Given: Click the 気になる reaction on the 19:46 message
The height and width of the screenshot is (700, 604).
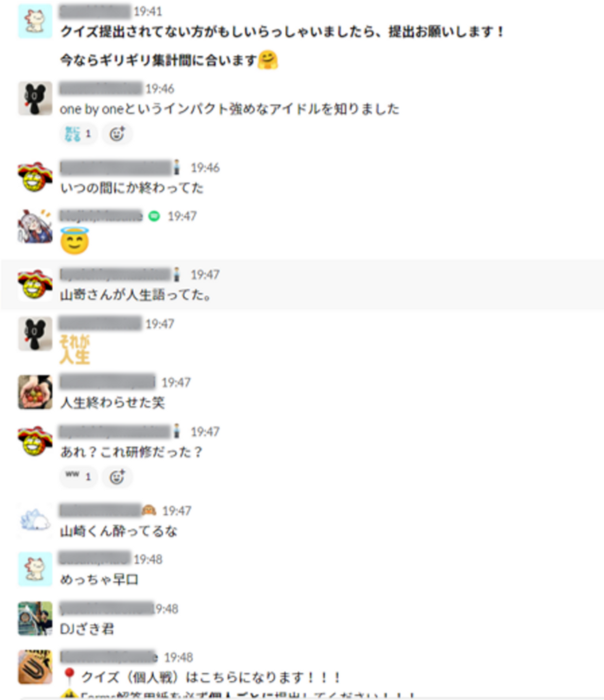Looking at the screenshot, I should [x=78, y=134].
